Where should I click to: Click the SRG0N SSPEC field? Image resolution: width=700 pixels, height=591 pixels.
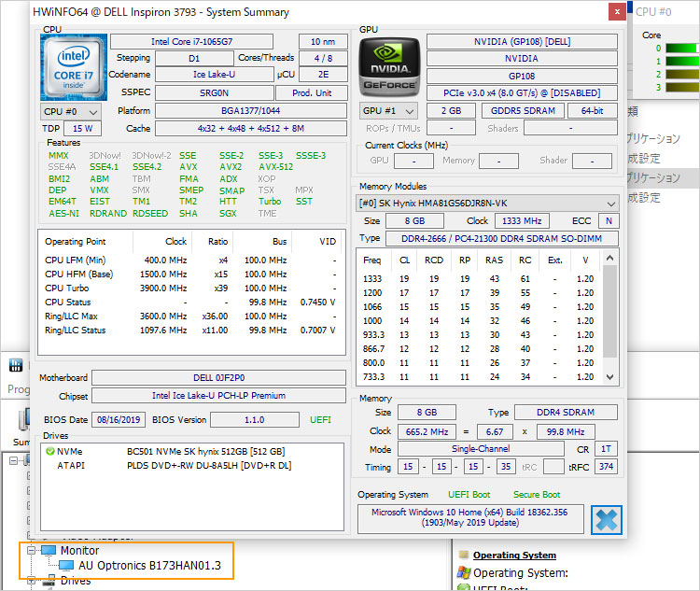click(215, 93)
